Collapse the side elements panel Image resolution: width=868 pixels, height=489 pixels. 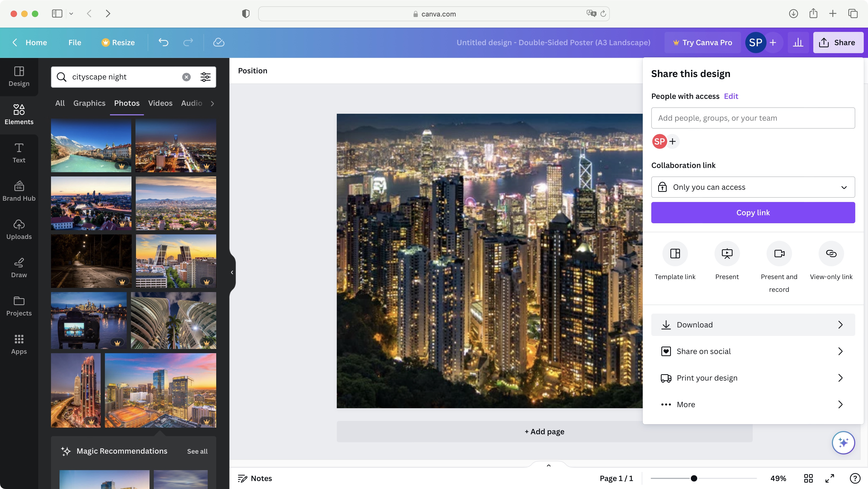pyautogui.click(x=232, y=272)
